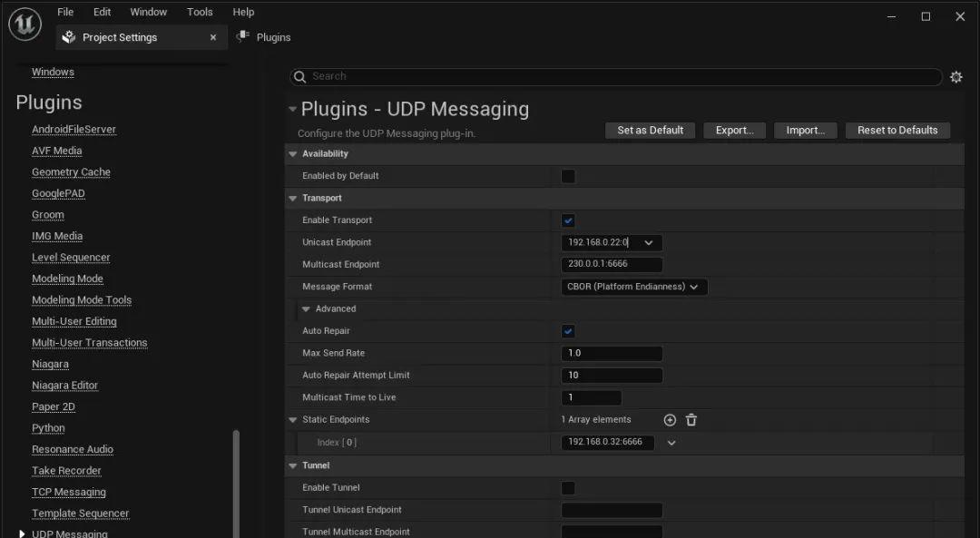Collapse the Tunnel section
This screenshot has width=980, height=538.
coord(292,465)
